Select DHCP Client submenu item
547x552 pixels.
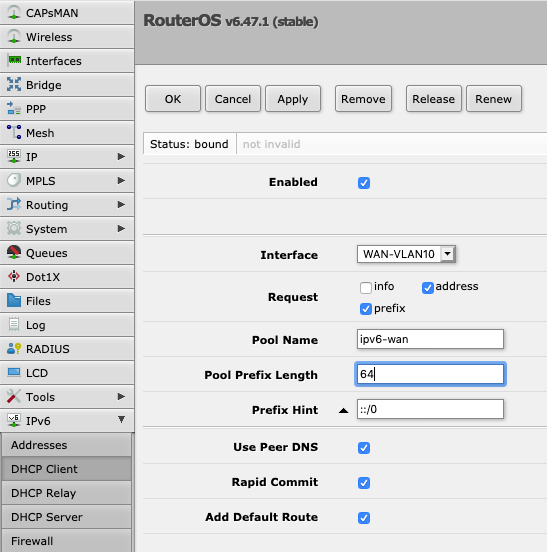click(67, 469)
